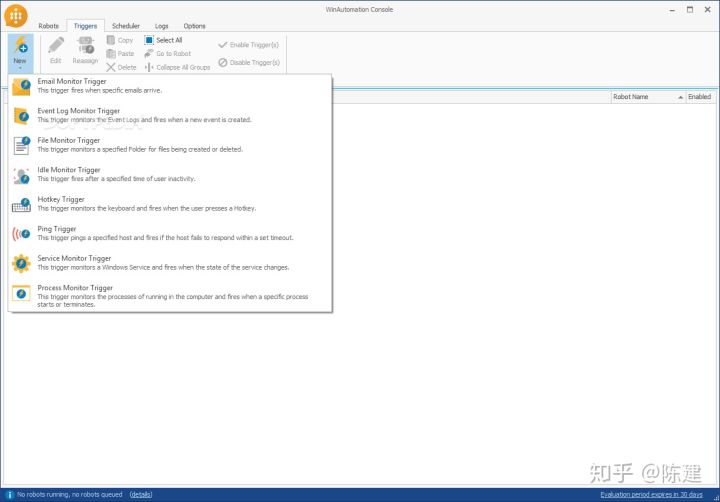Click the Enabled column header
This screenshot has height=502, width=720.
point(700,97)
